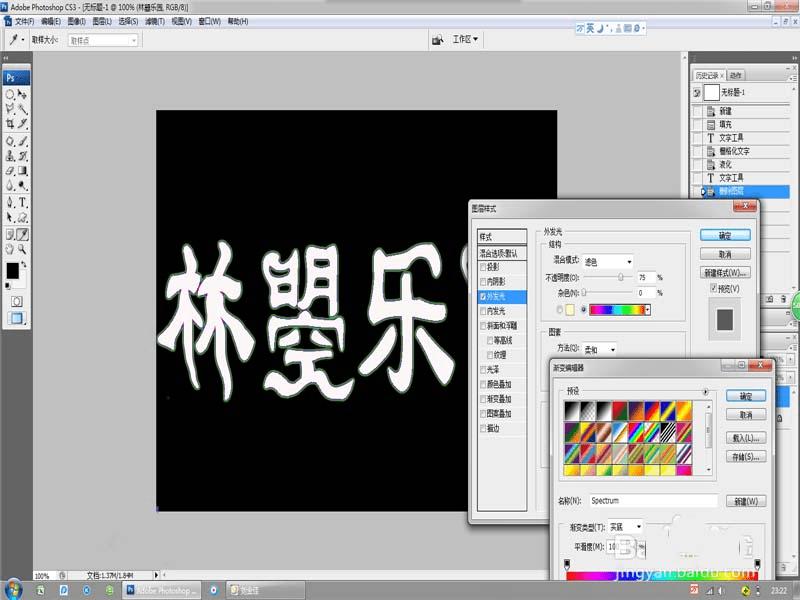
Task: Select the Healing Brush tool
Action: (x=10, y=141)
